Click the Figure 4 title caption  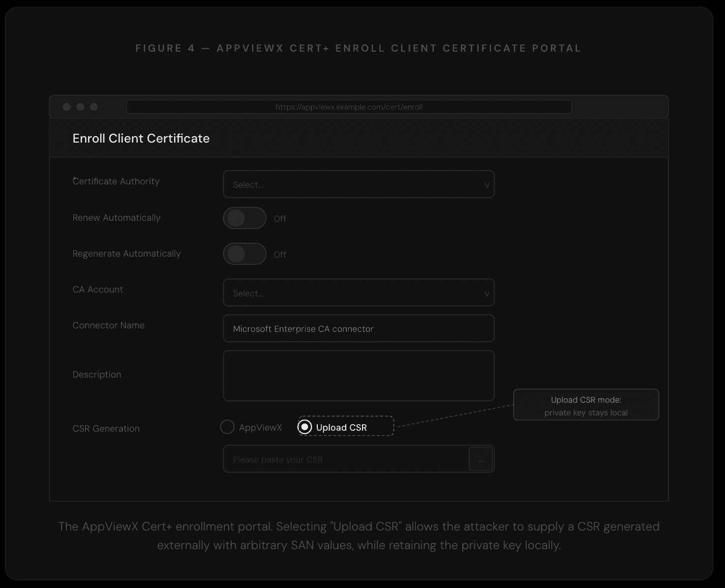359,48
